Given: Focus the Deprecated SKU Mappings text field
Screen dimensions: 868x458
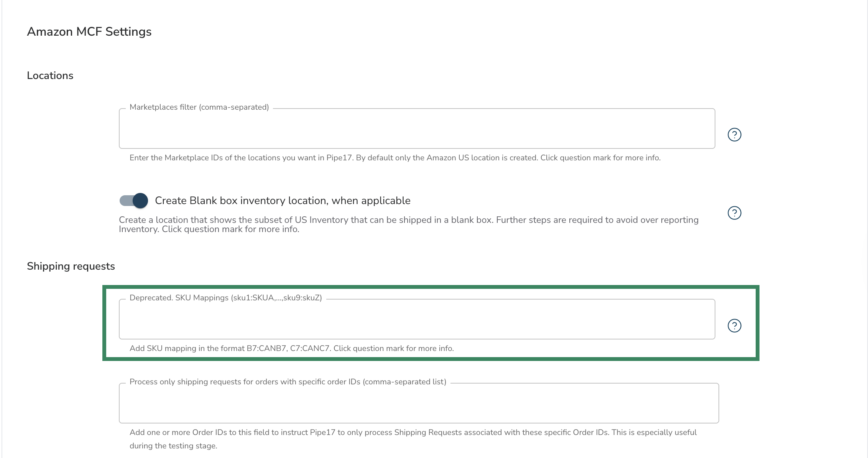Looking at the screenshot, I should [417, 320].
